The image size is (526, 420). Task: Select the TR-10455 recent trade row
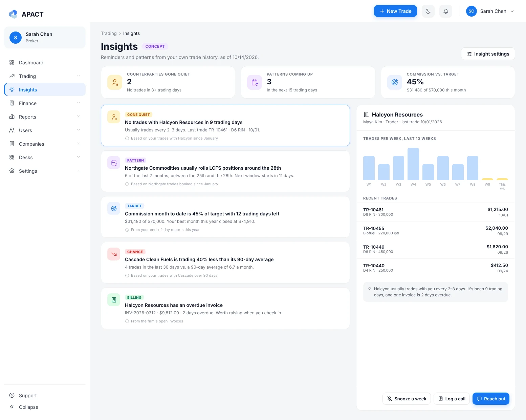[x=436, y=231]
